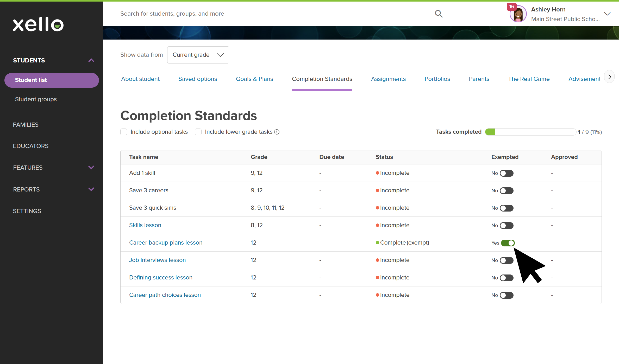Open the Current grade dropdown

click(198, 55)
